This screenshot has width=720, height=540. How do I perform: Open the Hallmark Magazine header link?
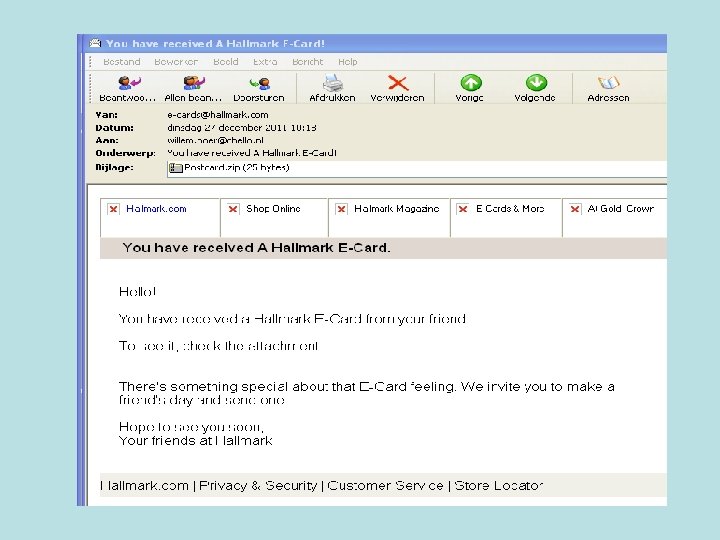pos(397,209)
